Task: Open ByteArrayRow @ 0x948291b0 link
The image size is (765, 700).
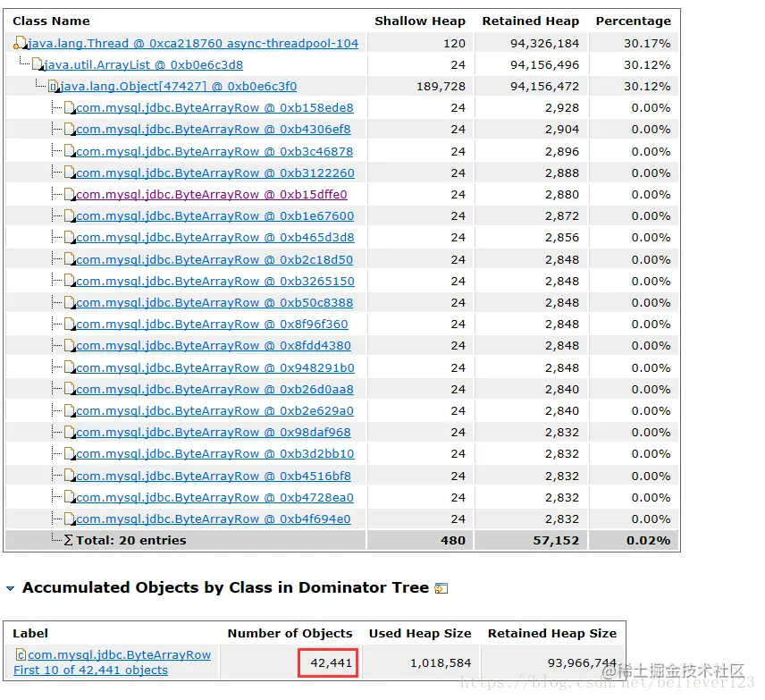Action: pyautogui.click(x=215, y=368)
